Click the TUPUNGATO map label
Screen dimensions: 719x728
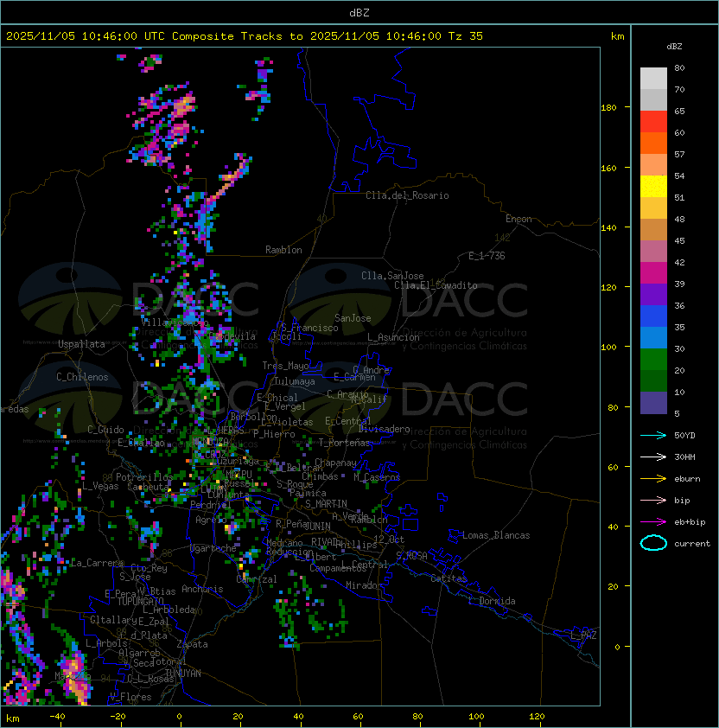[140, 601]
